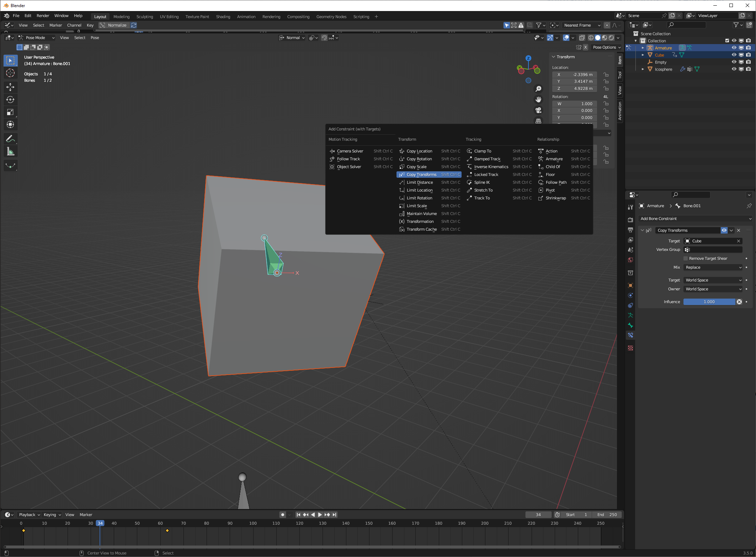Viewport: 756px width, 557px height.
Task: Activate the Transform tool
Action: [x=10, y=124]
